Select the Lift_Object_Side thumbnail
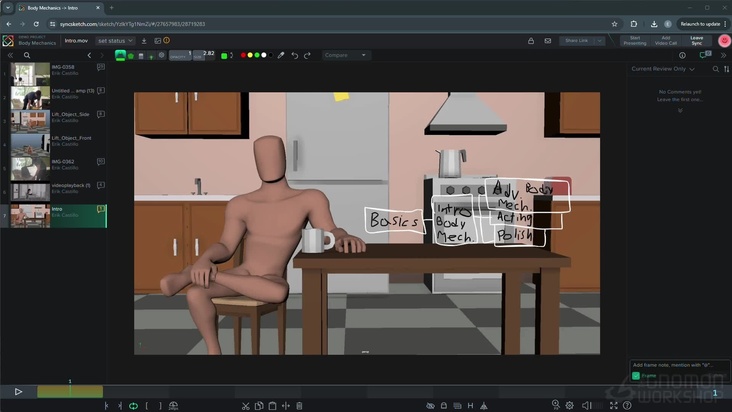The width and height of the screenshot is (732, 412). [x=30, y=125]
